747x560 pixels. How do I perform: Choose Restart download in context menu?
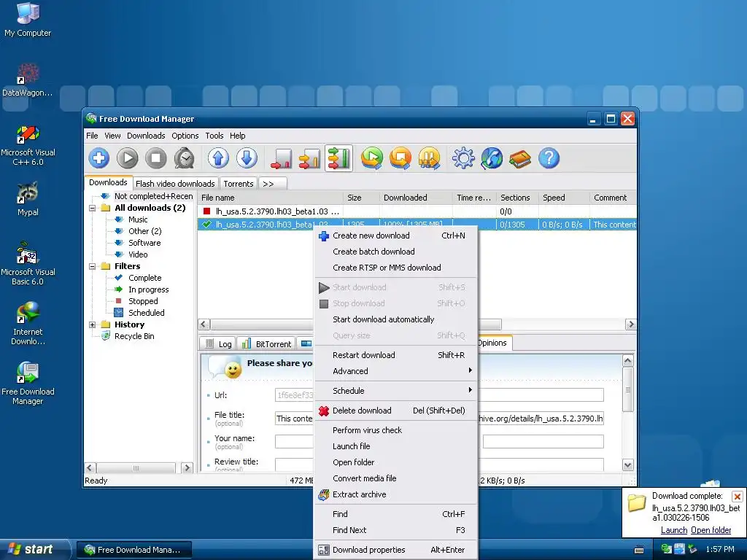tap(395, 355)
